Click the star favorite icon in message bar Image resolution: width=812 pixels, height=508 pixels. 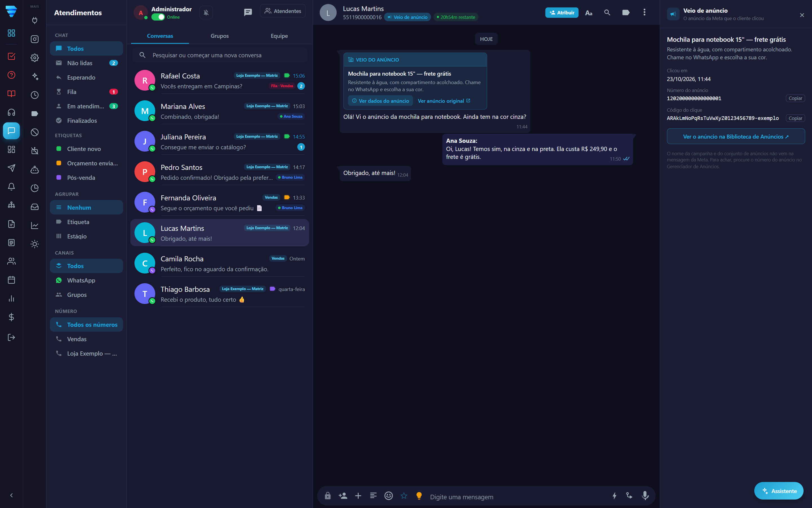click(404, 496)
